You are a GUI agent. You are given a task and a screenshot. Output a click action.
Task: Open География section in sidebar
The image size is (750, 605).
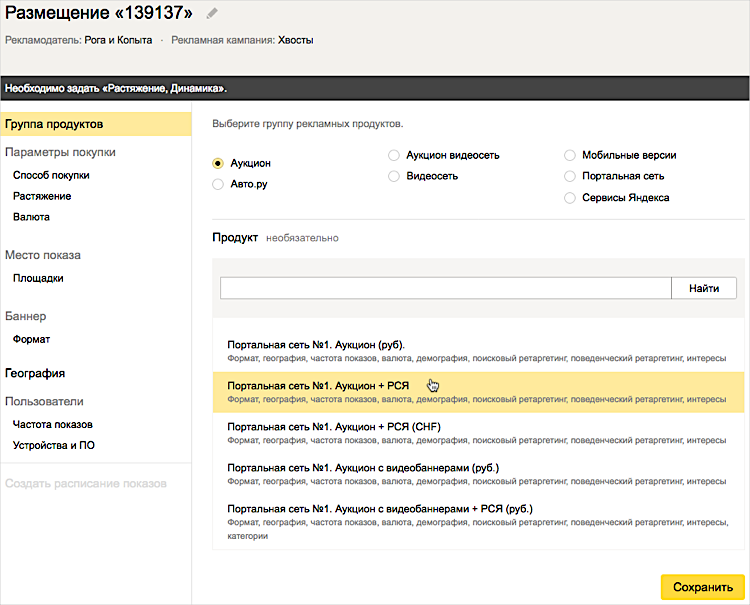click(x=35, y=374)
